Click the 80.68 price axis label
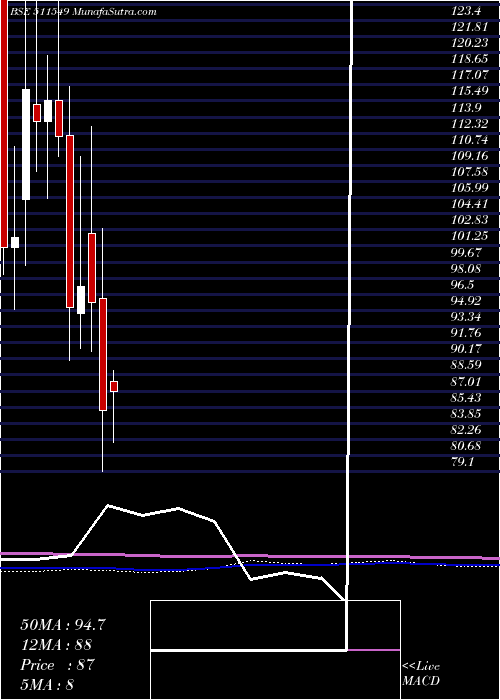This screenshot has width=500, height=700. point(467,446)
